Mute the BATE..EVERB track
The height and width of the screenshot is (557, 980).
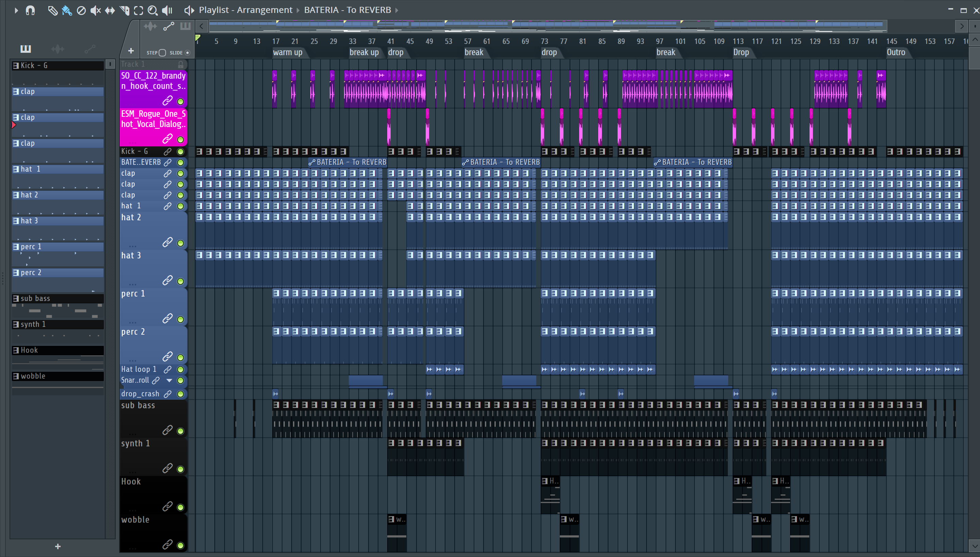click(180, 163)
